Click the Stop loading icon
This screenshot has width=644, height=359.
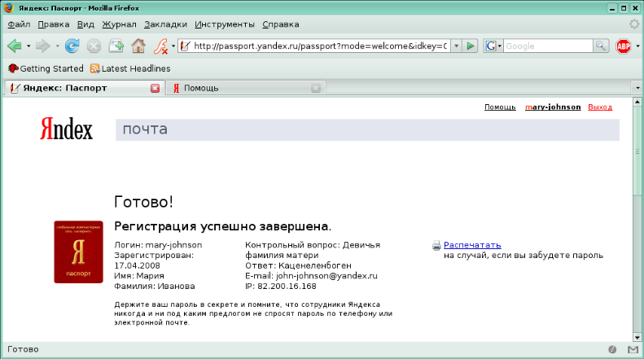94,46
